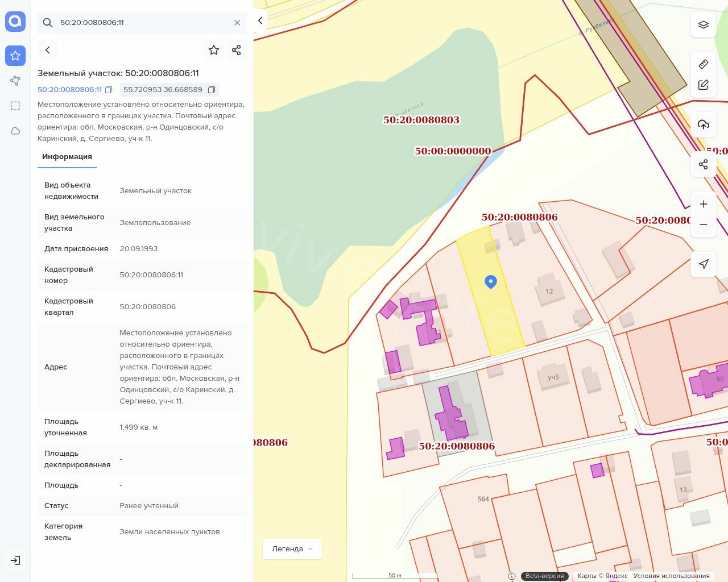Image resolution: width=728 pixels, height=582 pixels.
Task: Copy coordinates 55.720953 36.668589
Action: point(212,90)
